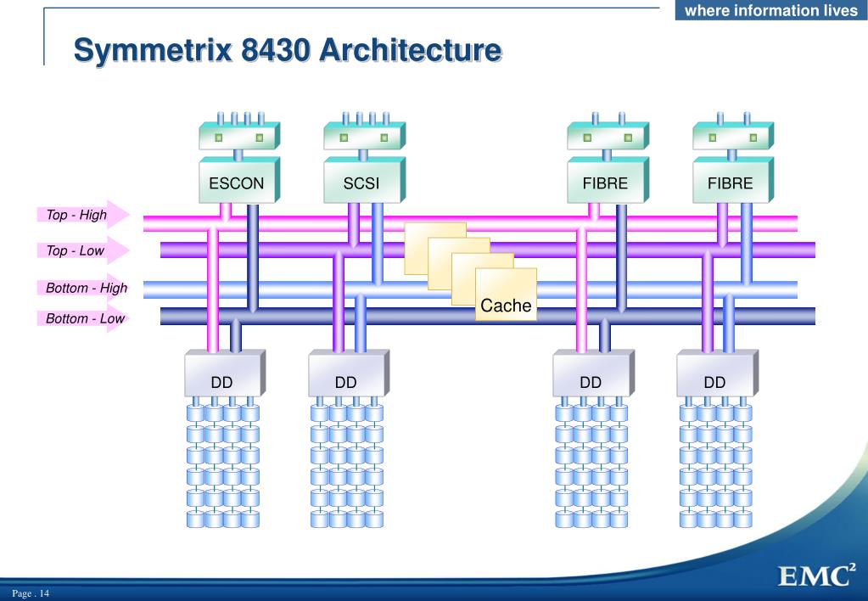Select the DD block under SCSI
The height and width of the screenshot is (601, 868).
point(349,374)
